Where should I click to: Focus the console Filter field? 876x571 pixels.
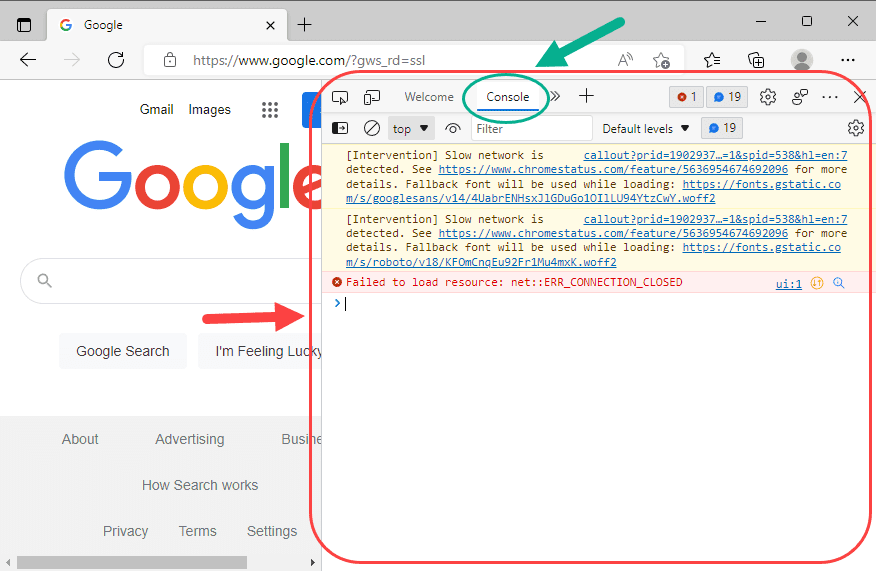(x=532, y=129)
